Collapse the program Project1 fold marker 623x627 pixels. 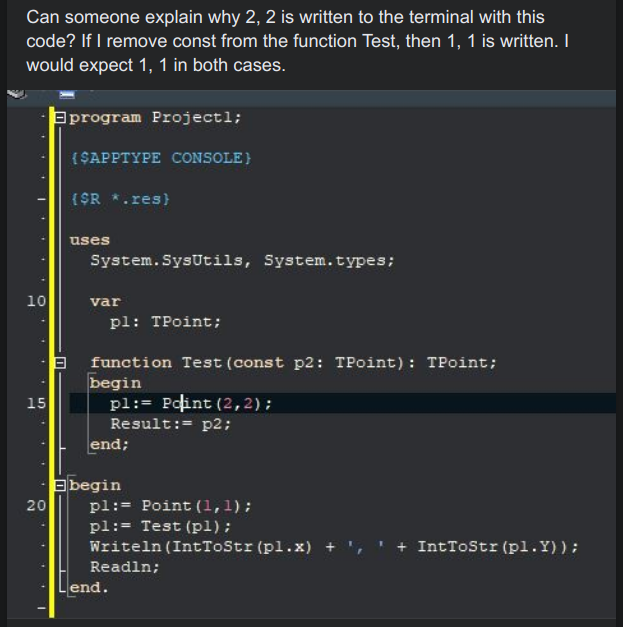click(x=60, y=118)
